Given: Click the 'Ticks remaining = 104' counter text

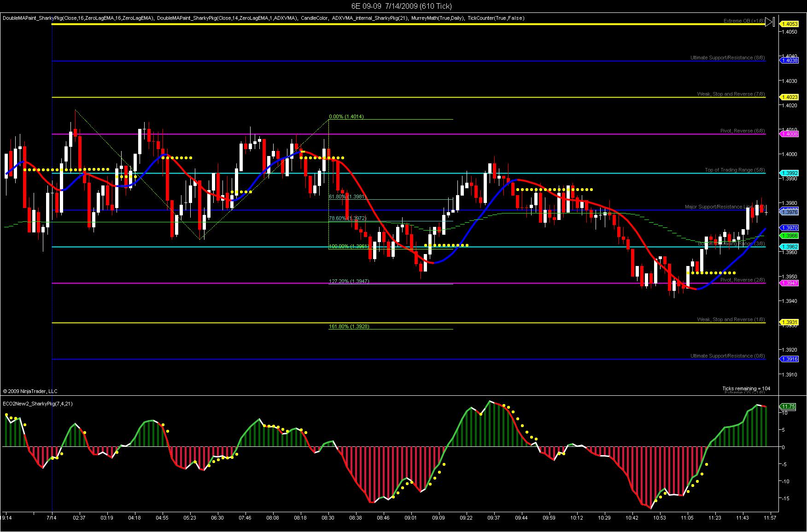Looking at the screenshot, I should tap(746, 388).
